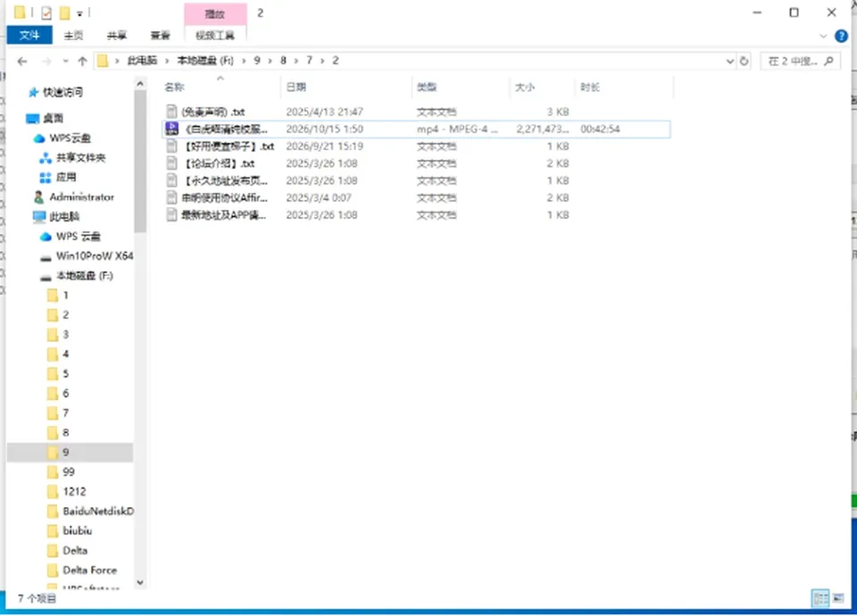
Task: Click the 此电脑 computer icon in the sidebar
Action: [38, 217]
